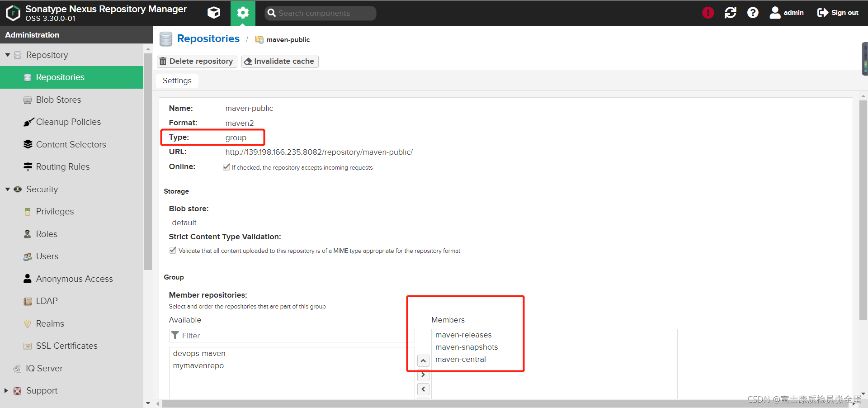Click the IQ Server icon

tap(17, 369)
